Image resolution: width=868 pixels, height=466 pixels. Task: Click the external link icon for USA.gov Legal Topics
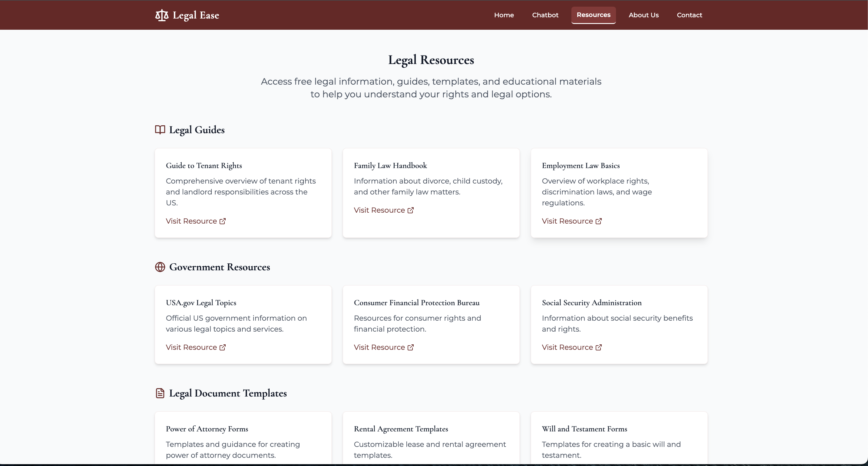pyautogui.click(x=223, y=347)
